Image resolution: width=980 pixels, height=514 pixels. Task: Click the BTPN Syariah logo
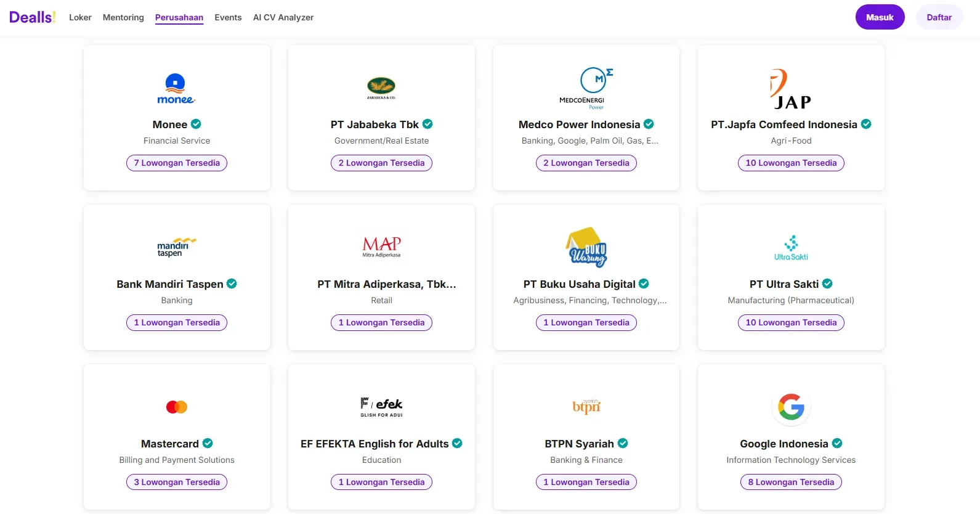[586, 406]
